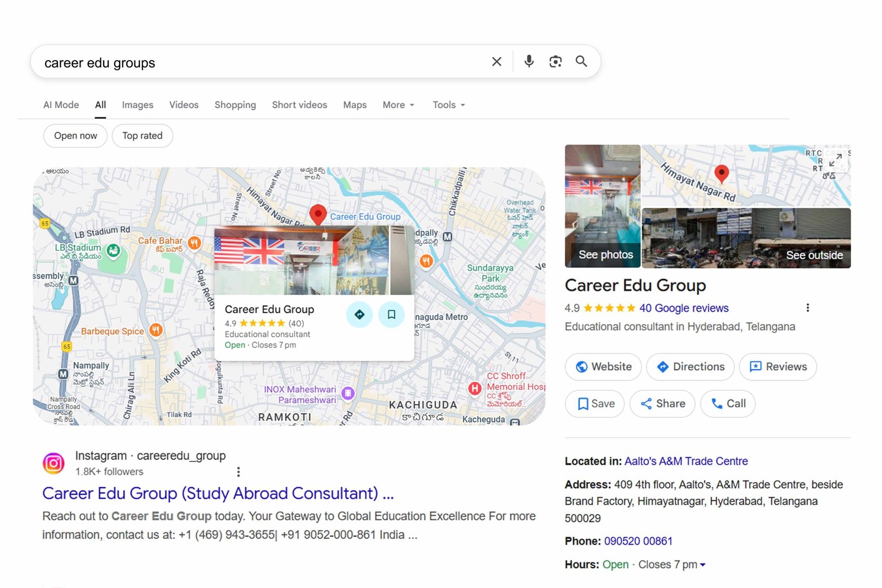This screenshot has width=882, height=588.
Task: Click the search magnifier icon
Action: [581, 62]
